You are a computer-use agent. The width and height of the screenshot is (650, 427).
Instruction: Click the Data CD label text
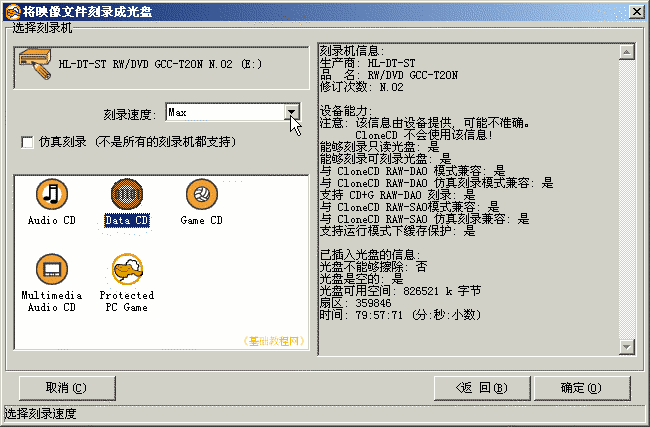click(x=126, y=220)
